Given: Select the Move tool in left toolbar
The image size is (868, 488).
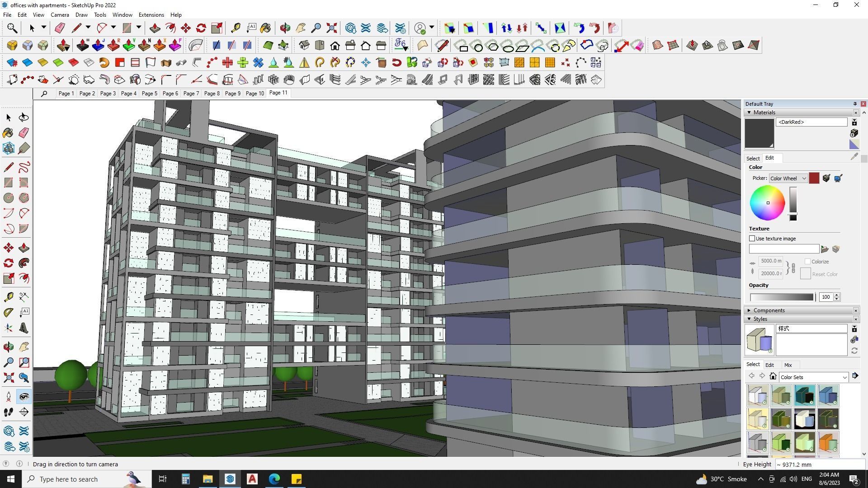Looking at the screenshot, I should [x=8, y=248].
